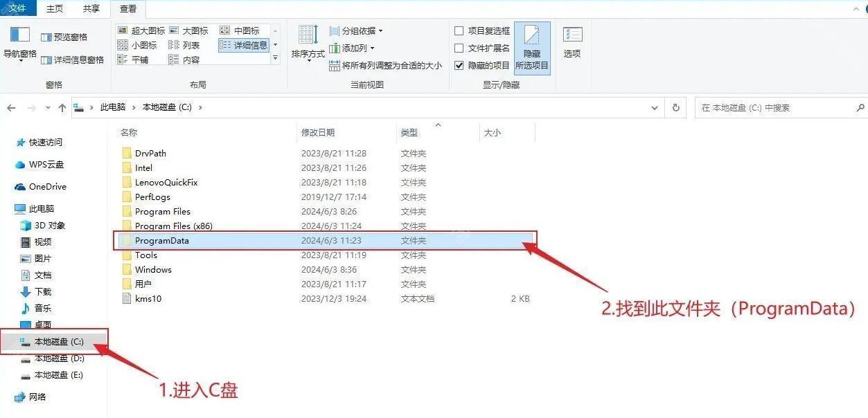Uncheck the hidden items checkbox (隐藏的项目)
Screen dimensions: 868x418
click(459, 65)
